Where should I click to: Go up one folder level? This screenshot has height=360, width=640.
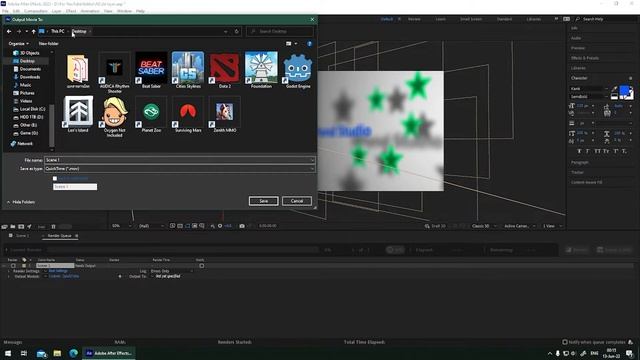pyautogui.click(x=33, y=31)
